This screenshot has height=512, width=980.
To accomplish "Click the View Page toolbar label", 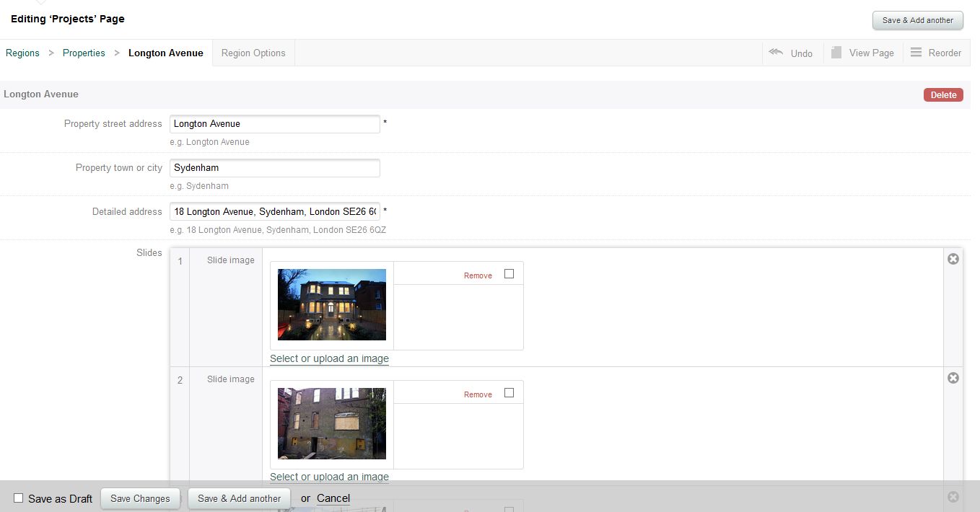I will click(872, 53).
